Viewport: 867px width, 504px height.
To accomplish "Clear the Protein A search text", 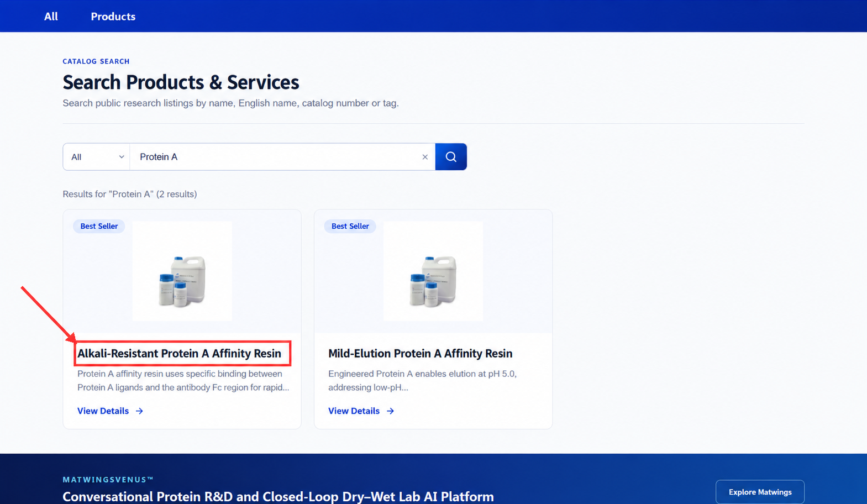I will [425, 157].
